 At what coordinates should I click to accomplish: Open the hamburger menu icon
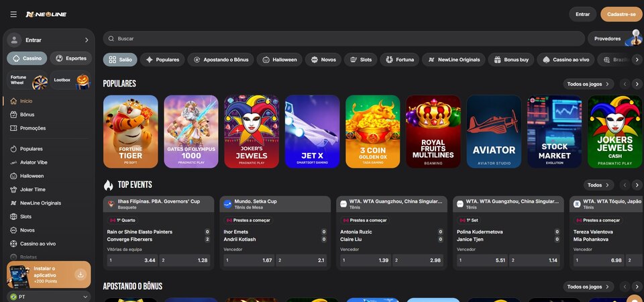tap(13, 14)
